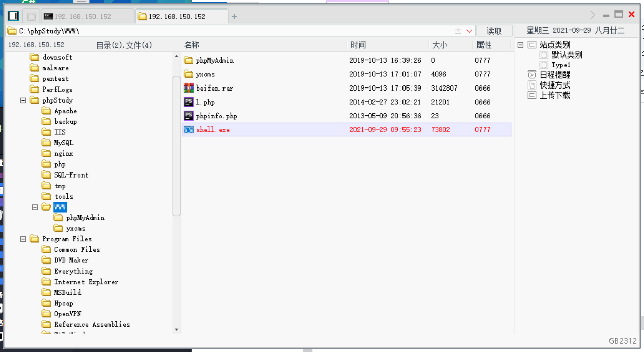This screenshot has width=644, height=352.
Task: Click the 0666 attribute of phpinfo.php
Action: tap(482, 116)
